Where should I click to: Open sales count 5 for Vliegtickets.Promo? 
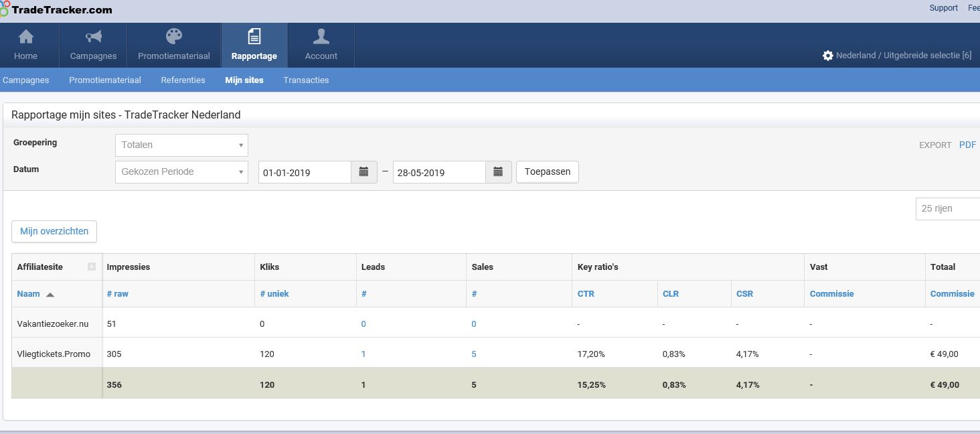(474, 354)
